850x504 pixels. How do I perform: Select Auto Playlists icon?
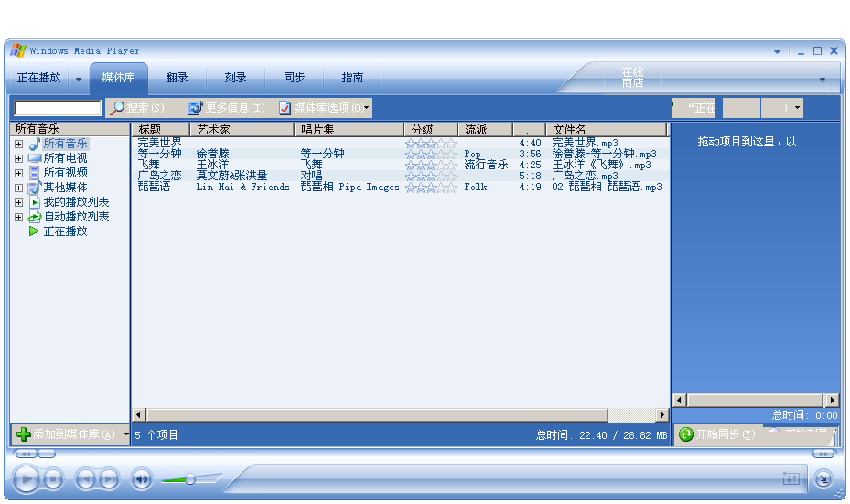(x=35, y=217)
